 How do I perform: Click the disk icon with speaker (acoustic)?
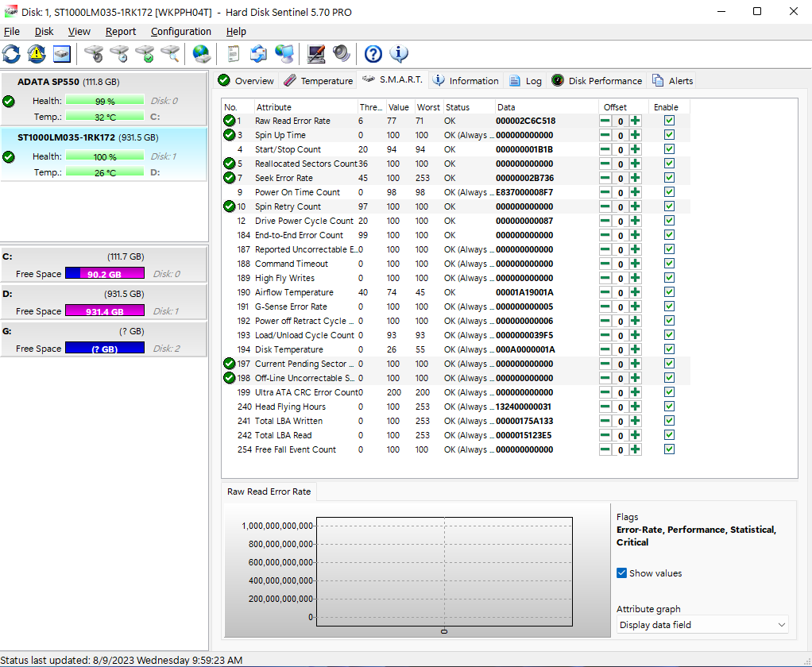tap(95, 54)
